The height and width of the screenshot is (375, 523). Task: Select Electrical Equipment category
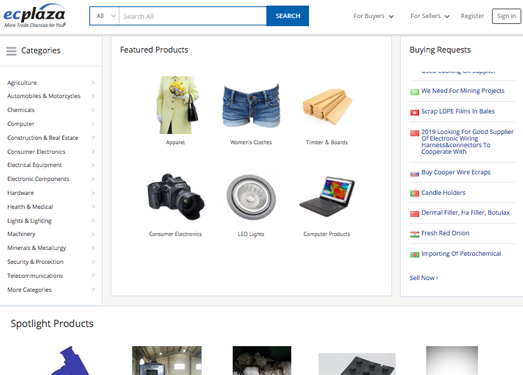tap(34, 165)
